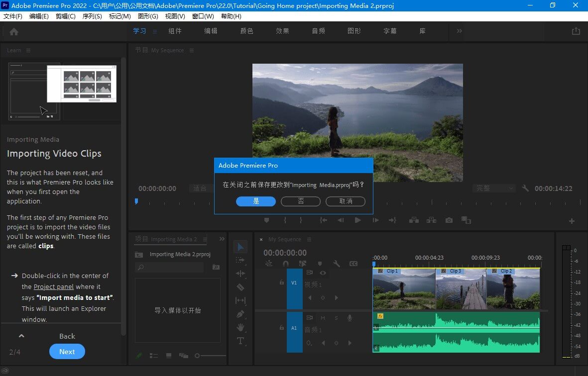Click the timeline settings wrench icon
588x376 pixels.
(337, 264)
